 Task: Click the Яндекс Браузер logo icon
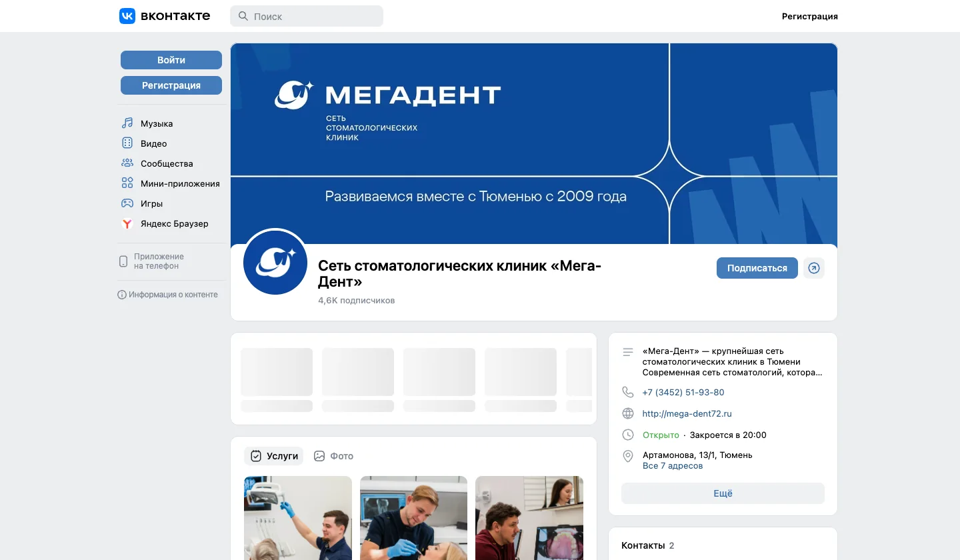[x=127, y=223]
